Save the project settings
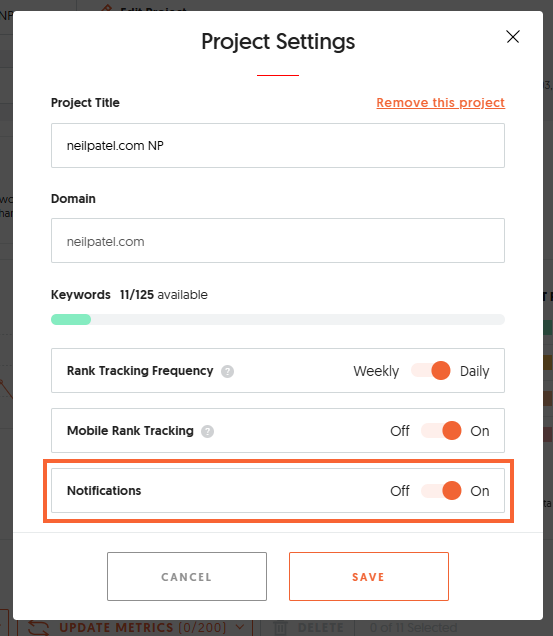The height and width of the screenshot is (636, 553). click(369, 576)
